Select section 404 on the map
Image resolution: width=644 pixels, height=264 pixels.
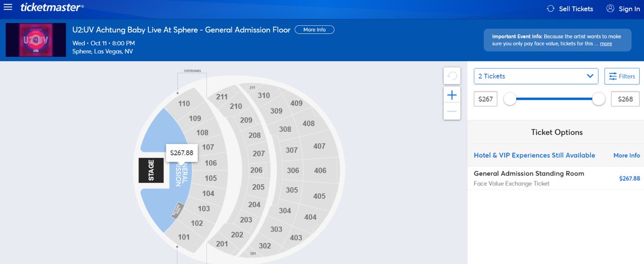310,217
